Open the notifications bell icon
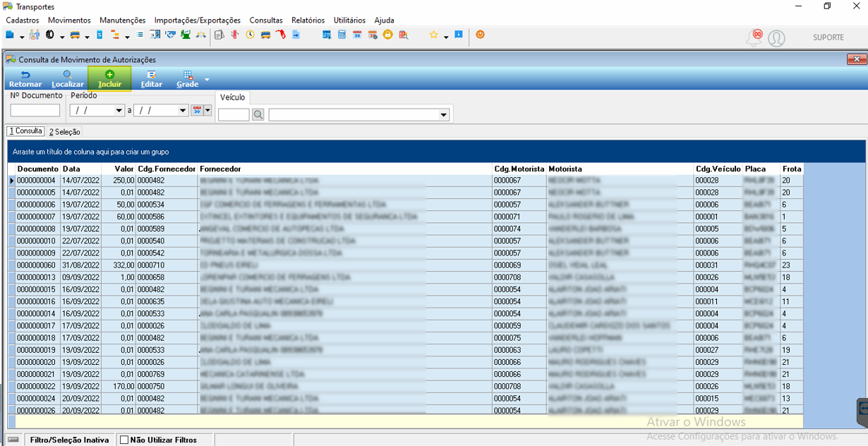868x446 pixels. (x=755, y=37)
